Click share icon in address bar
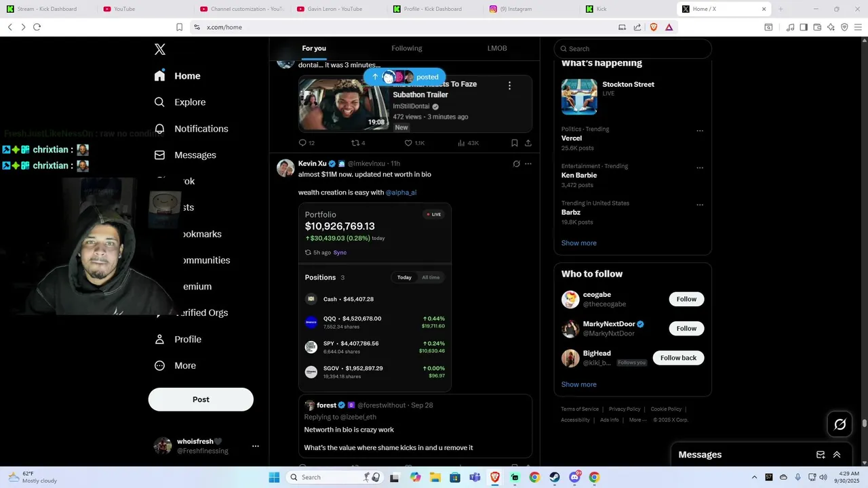868x488 pixels. click(x=637, y=27)
